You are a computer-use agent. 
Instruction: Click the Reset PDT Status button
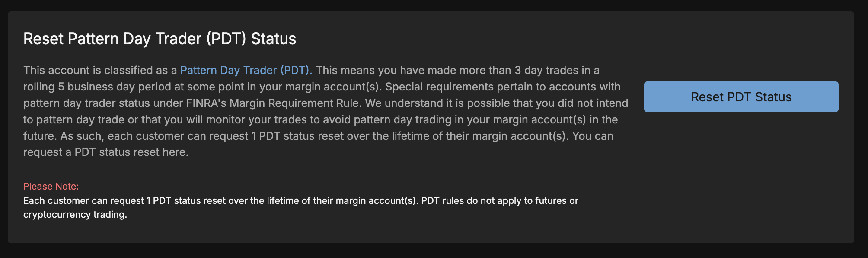point(741,97)
